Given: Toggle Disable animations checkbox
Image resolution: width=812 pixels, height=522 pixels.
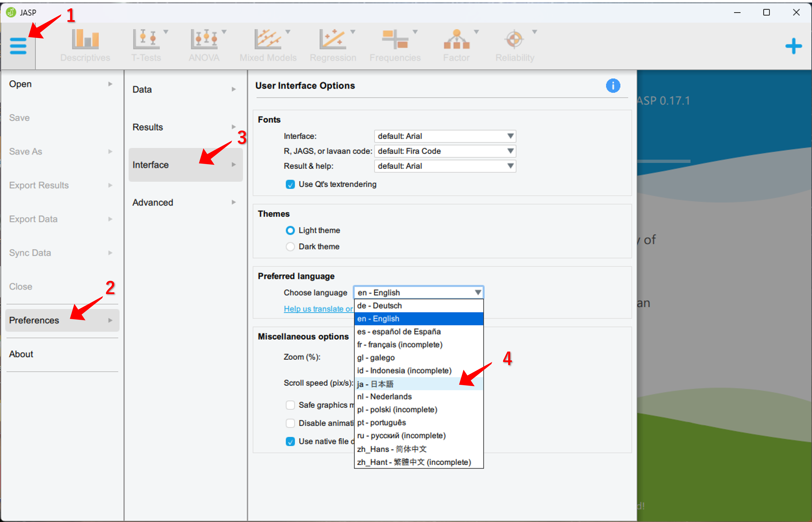Looking at the screenshot, I should pyautogui.click(x=290, y=423).
